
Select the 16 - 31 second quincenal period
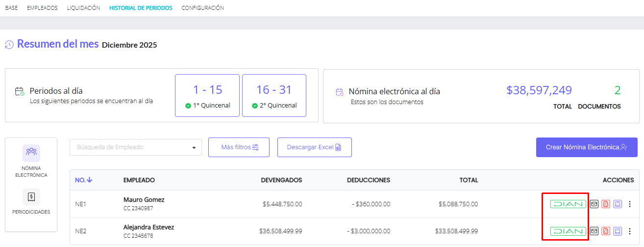point(274,95)
